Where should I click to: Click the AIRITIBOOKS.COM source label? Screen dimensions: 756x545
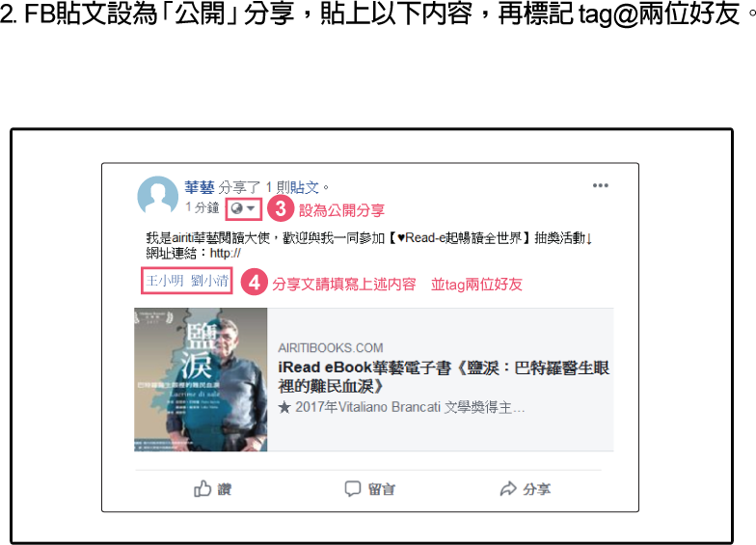click(x=330, y=347)
